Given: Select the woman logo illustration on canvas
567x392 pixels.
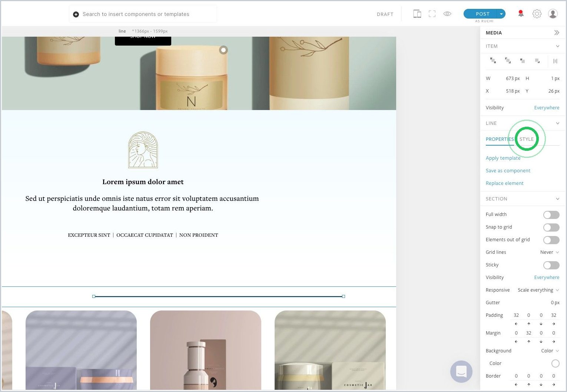Looking at the screenshot, I should 143,150.
